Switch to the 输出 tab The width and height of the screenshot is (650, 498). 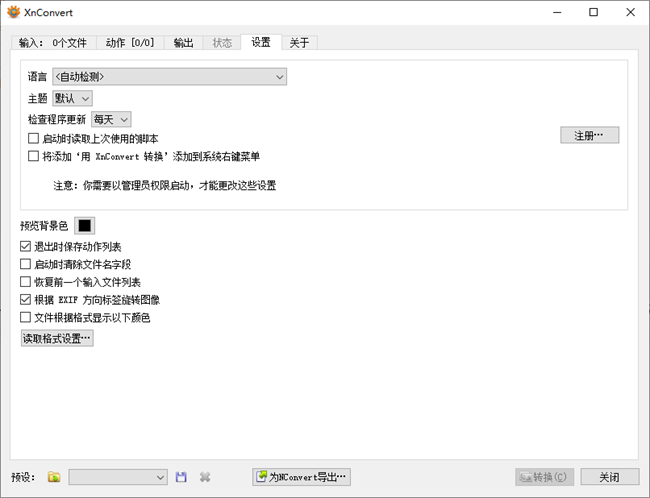[183, 43]
